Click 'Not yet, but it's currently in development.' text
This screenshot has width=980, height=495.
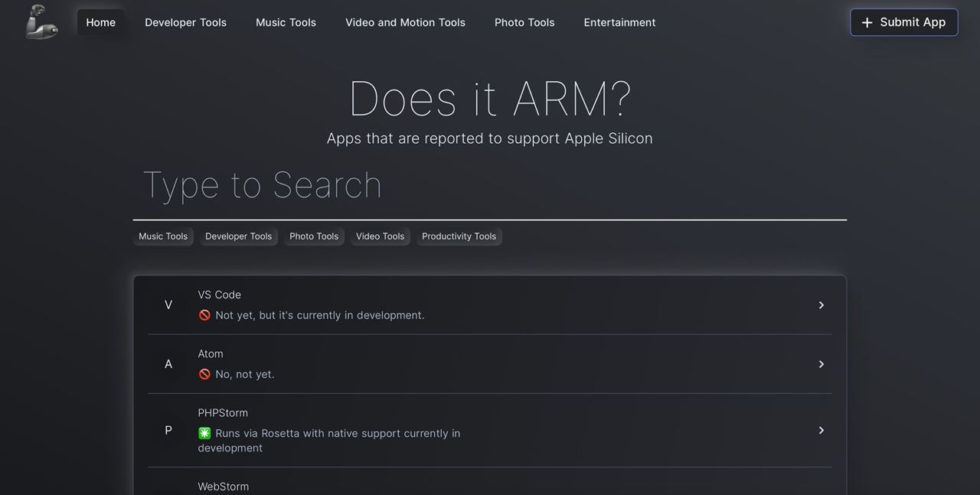[320, 315]
